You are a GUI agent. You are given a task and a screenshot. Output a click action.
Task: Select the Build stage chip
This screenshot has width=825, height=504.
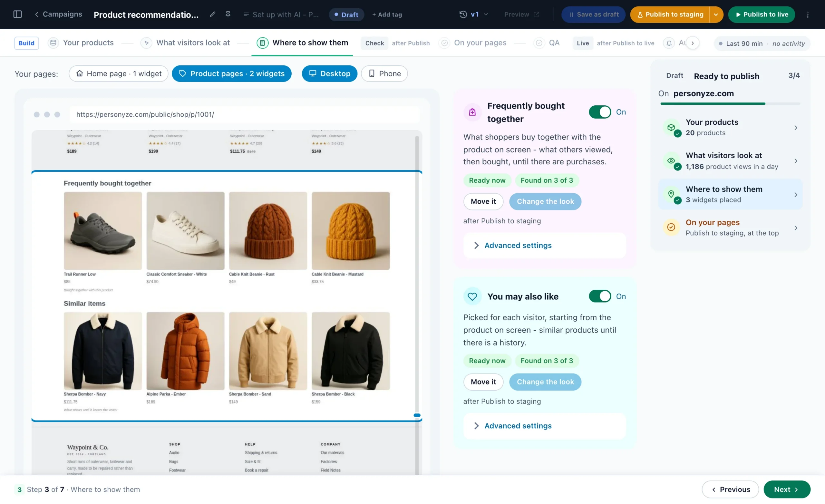point(26,43)
